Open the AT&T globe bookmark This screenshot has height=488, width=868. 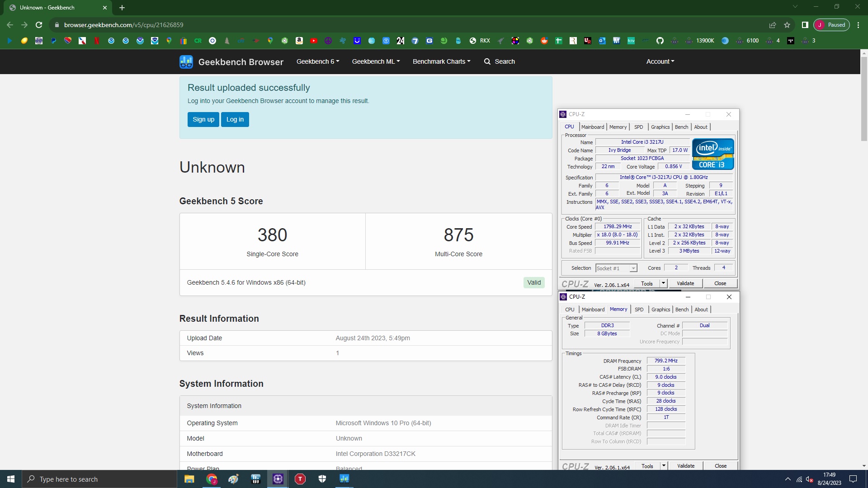[372, 41]
